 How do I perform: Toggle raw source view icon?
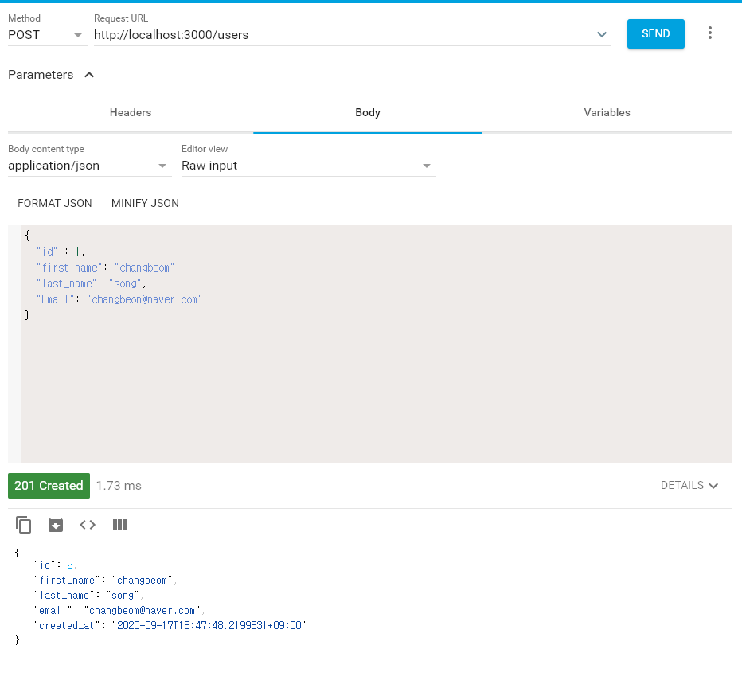(88, 525)
